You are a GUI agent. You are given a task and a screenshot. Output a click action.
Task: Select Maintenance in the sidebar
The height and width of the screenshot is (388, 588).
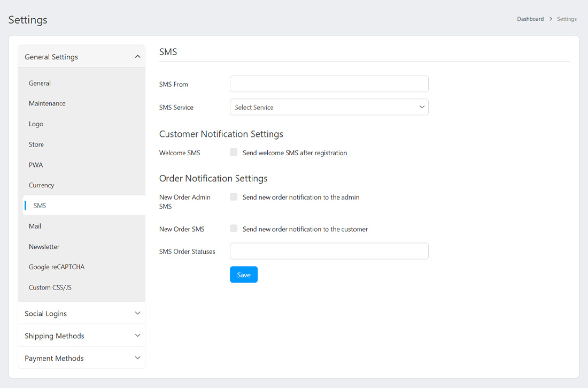[x=47, y=104]
